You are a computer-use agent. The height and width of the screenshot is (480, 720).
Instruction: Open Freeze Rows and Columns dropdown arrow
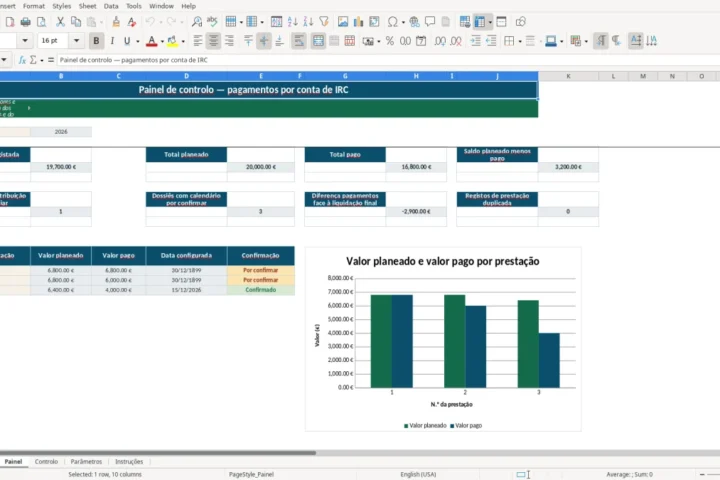tap(490, 22)
